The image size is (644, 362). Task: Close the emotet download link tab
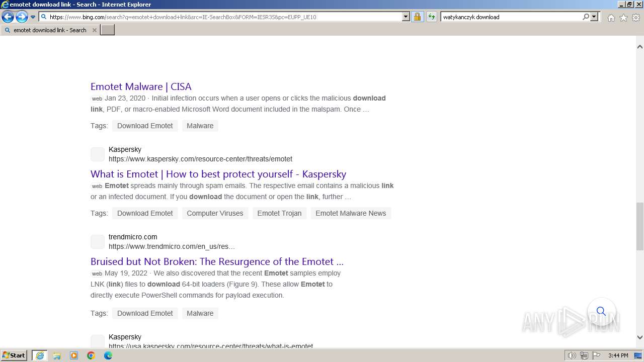(x=94, y=30)
